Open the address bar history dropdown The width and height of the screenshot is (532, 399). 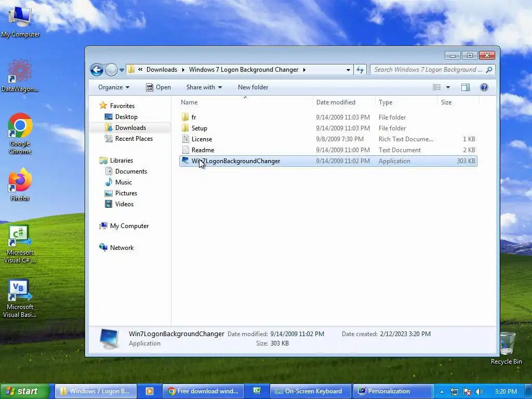pos(348,70)
